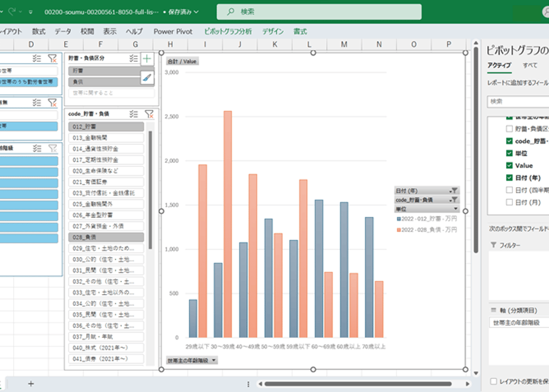The image size is (549, 392).
Task: Uncheck the code_貯蓄 field checkbox
Action: click(x=509, y=141)
